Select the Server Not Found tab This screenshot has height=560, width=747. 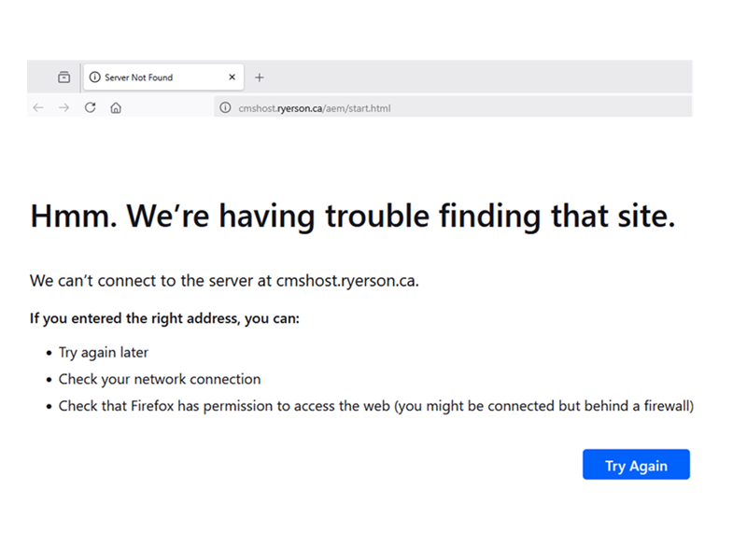[x=149, y=77]
